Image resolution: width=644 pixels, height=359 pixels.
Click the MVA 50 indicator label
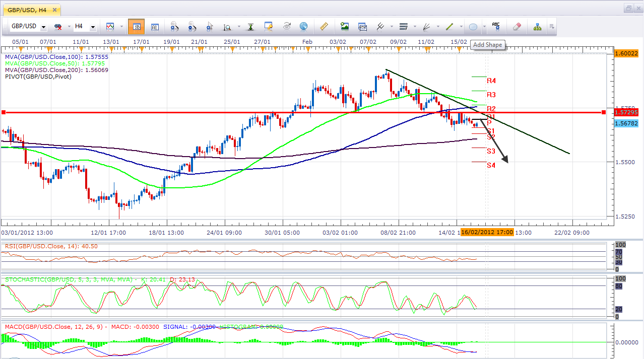tap(55, 63)
